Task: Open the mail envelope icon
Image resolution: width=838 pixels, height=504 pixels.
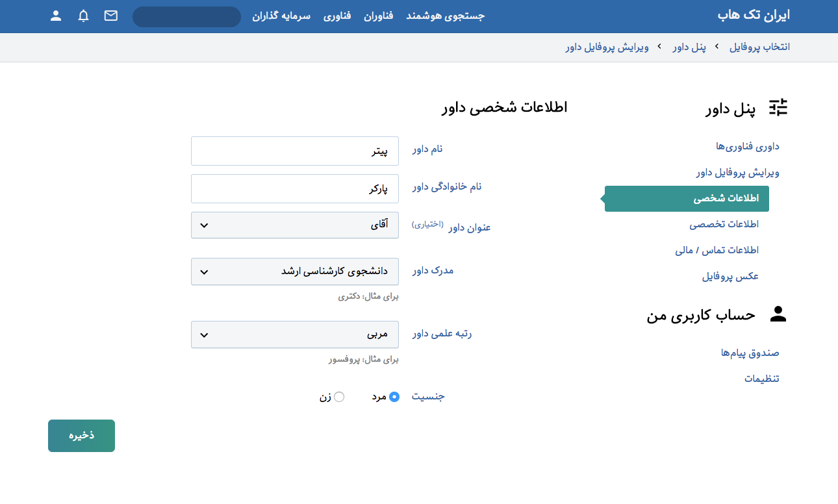Action: [x=110, y=16]
